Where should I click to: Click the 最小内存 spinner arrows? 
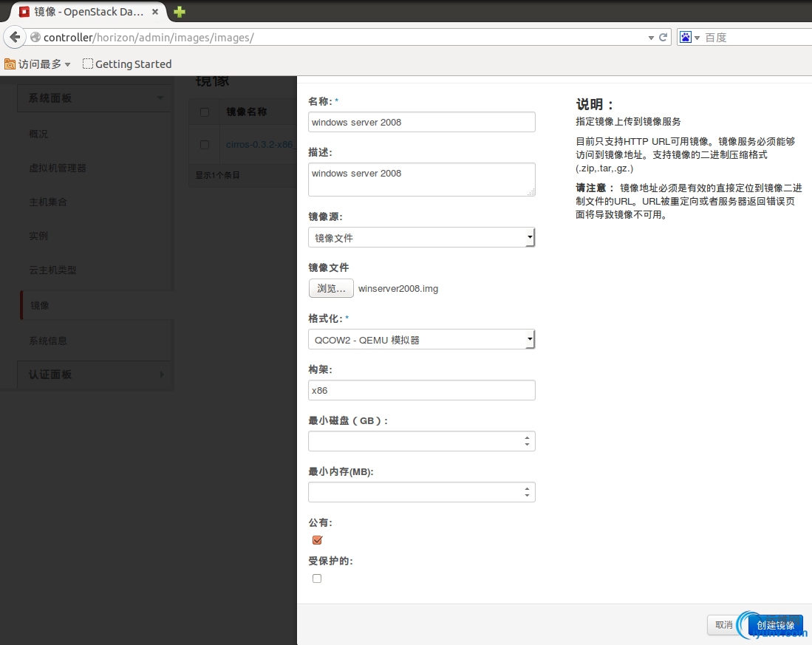pyautogui.click(x=528, y=492)
